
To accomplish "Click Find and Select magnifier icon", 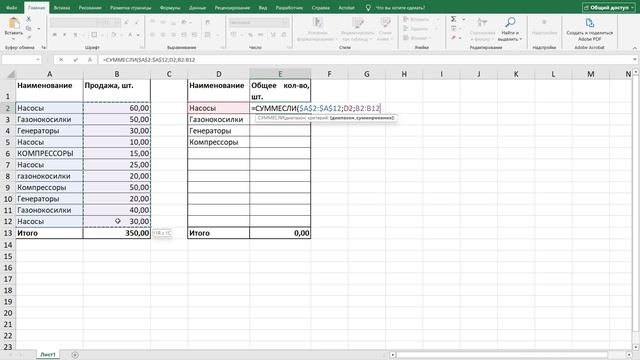I will (x=510, y=22).
